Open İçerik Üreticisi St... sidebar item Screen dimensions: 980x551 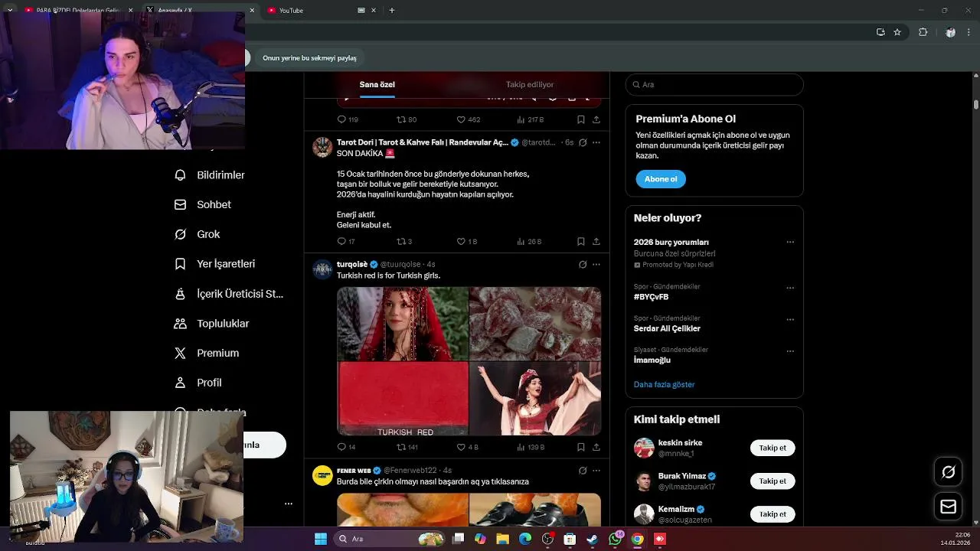229,294
